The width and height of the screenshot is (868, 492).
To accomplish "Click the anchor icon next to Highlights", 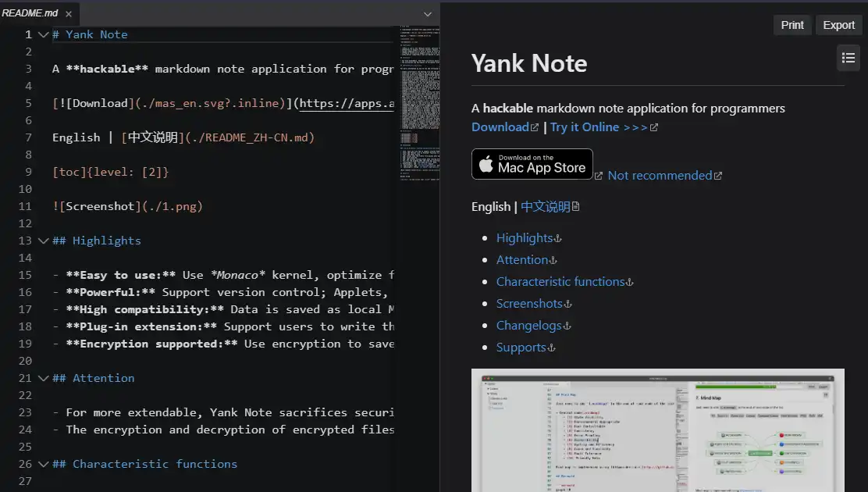I will pyautogui.click(x=557, y=239).
